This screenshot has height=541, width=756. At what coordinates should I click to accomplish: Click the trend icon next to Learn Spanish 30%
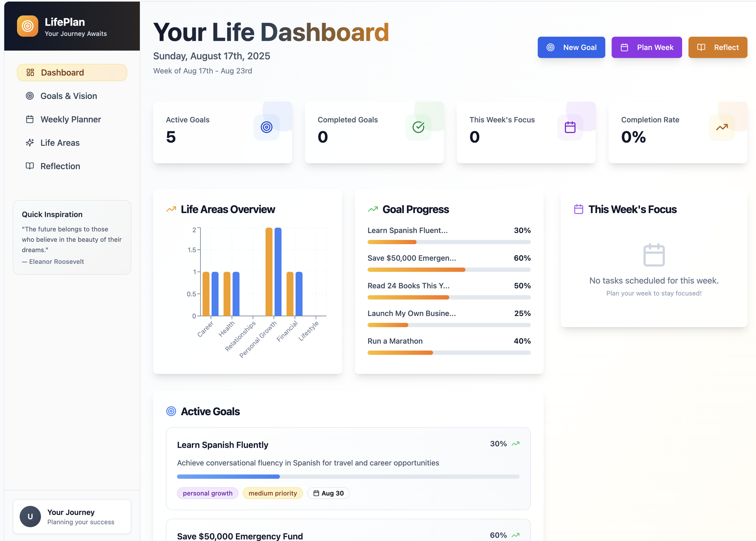(x=515, y=444)
